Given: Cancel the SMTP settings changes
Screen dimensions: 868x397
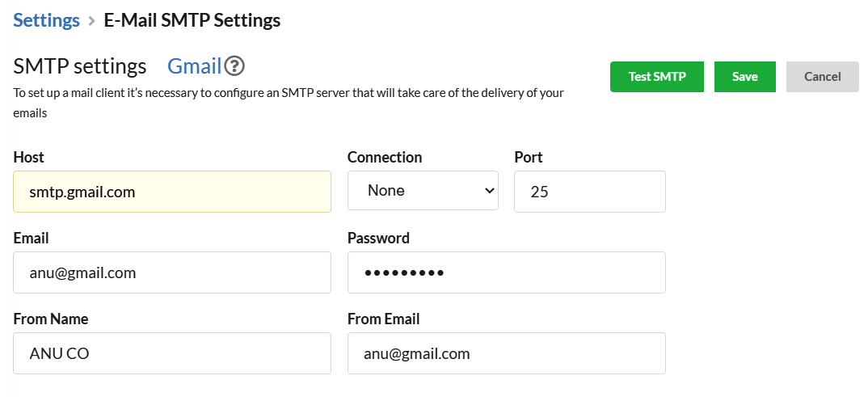Looking at the screenshot, I should pos(823,77).
